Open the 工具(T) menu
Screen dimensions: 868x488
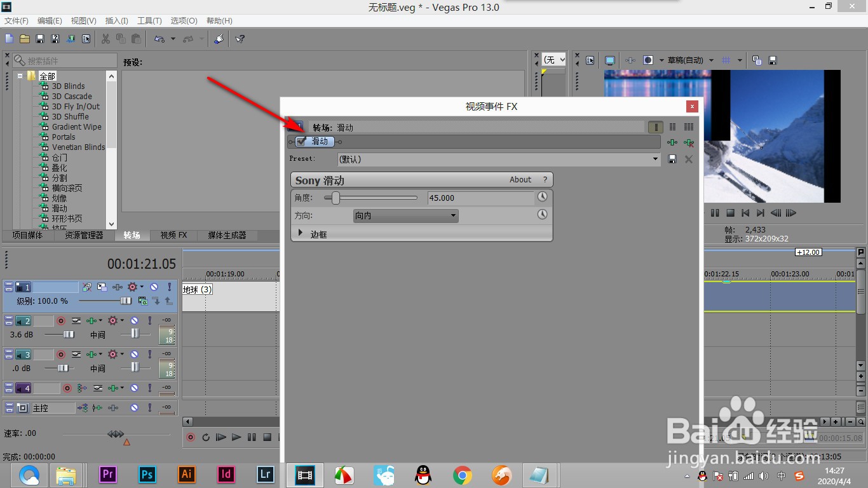pyautogui.click(x=149, y=21)
